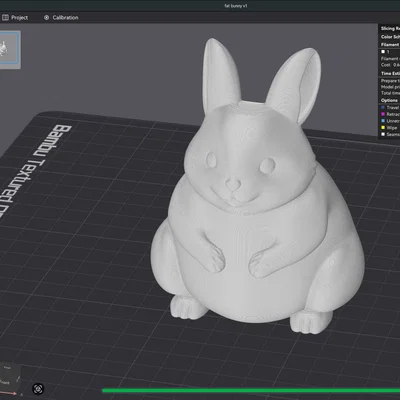The image size is (400, 400).
Task: Toggle Unretract markers visibility in Options
Action: point(390,121)
